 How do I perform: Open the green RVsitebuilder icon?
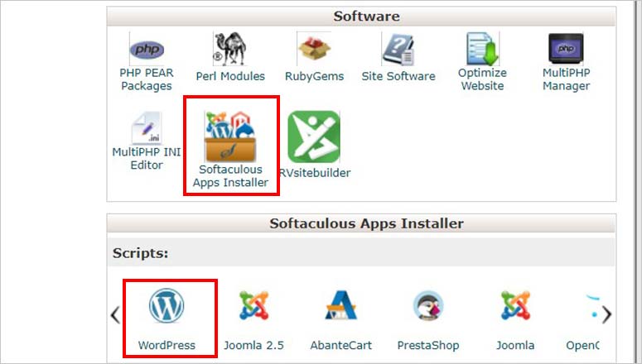tap(314, 137)
